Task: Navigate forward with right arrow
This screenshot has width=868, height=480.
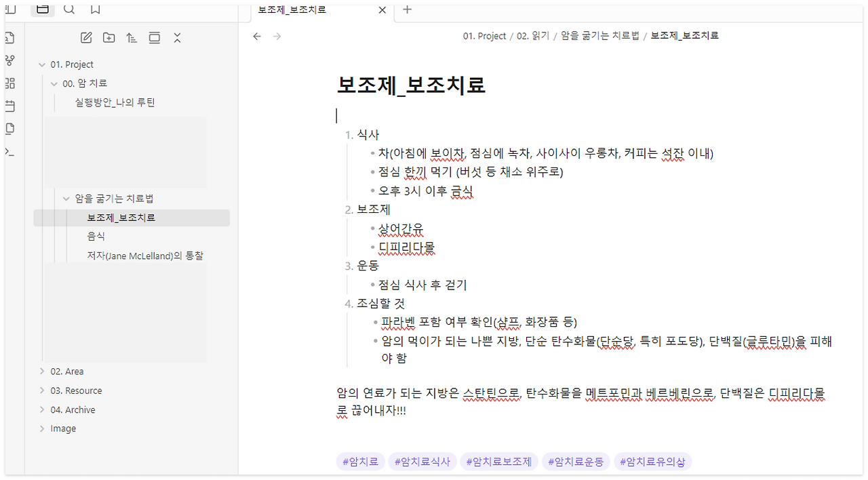Action: pos(277,36)
